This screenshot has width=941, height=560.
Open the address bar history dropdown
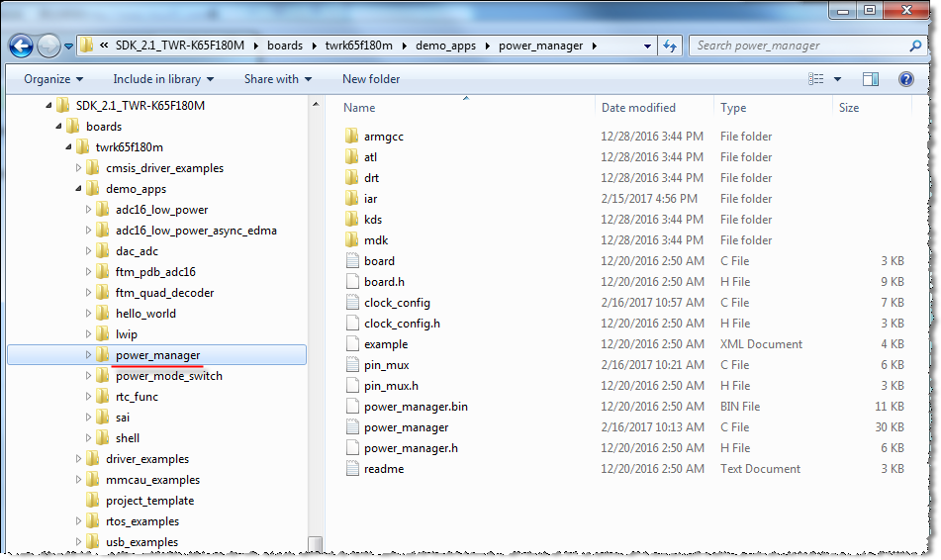(x=647, y=46)
